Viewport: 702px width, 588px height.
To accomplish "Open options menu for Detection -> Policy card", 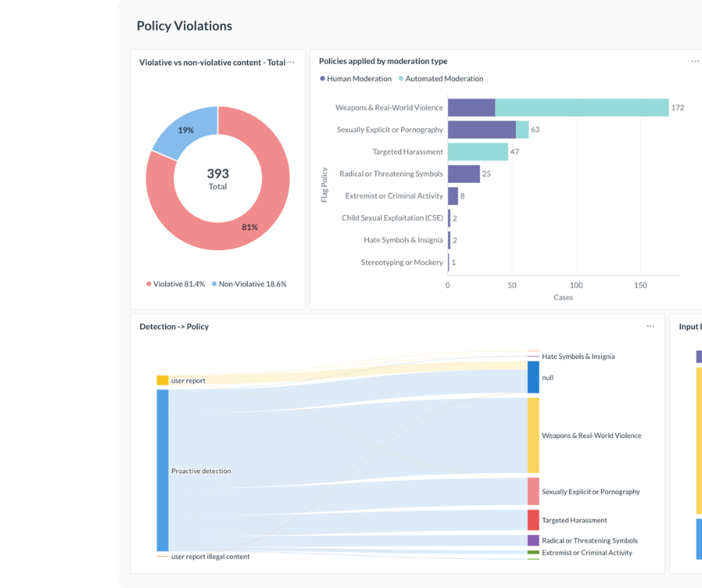I will tap(650, 326).
